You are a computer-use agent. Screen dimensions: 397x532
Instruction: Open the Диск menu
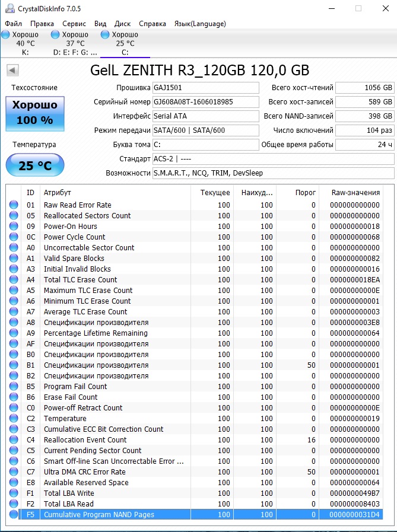click(x=123, y=24)
